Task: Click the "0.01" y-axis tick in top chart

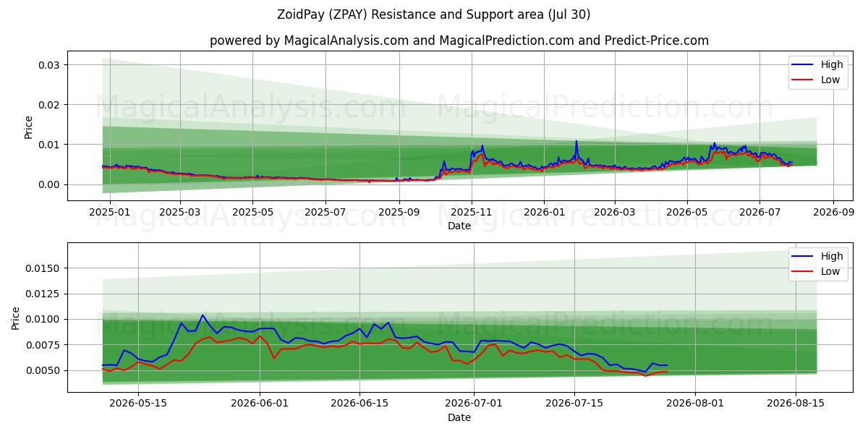Action: [x=51, y=145]
